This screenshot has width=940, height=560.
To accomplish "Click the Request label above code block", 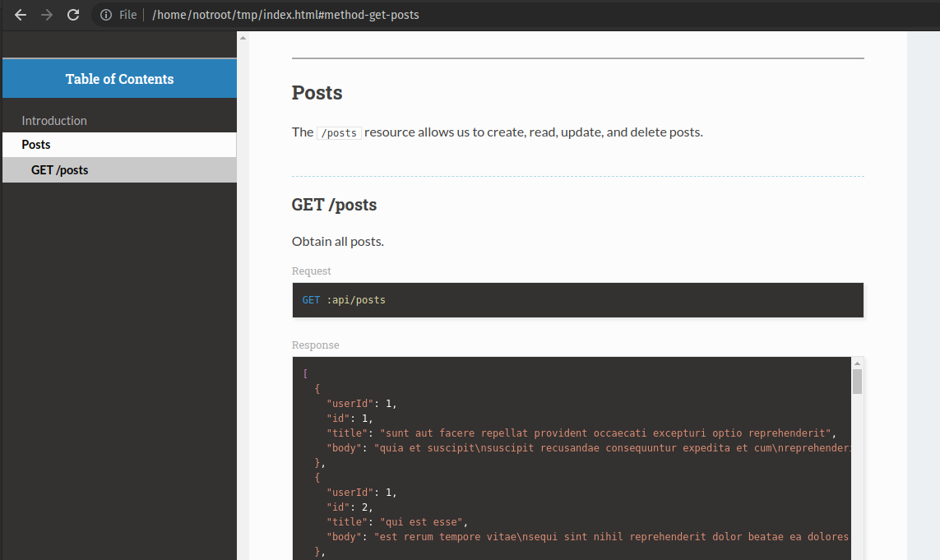I will [x=312, y=271].
